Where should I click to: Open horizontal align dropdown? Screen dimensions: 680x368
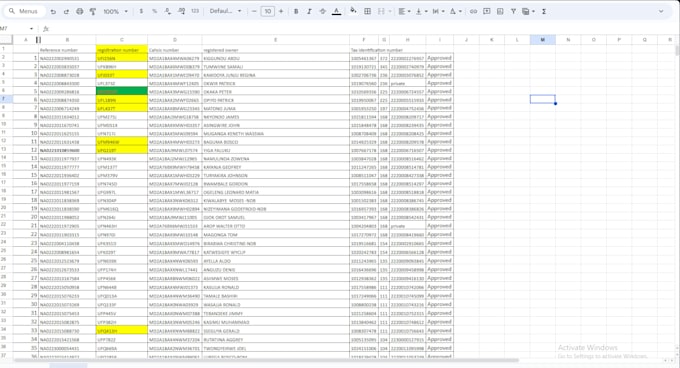tap(404, 11)
